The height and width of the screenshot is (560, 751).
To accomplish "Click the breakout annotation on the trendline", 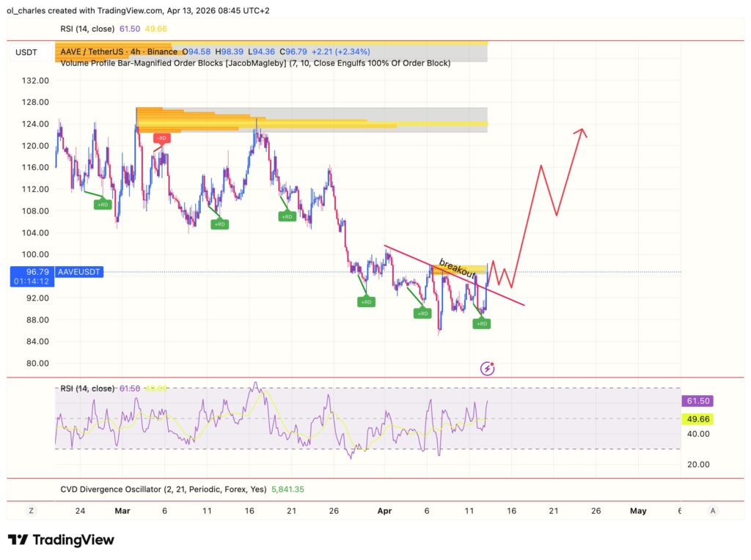I will tap(456, 270).
